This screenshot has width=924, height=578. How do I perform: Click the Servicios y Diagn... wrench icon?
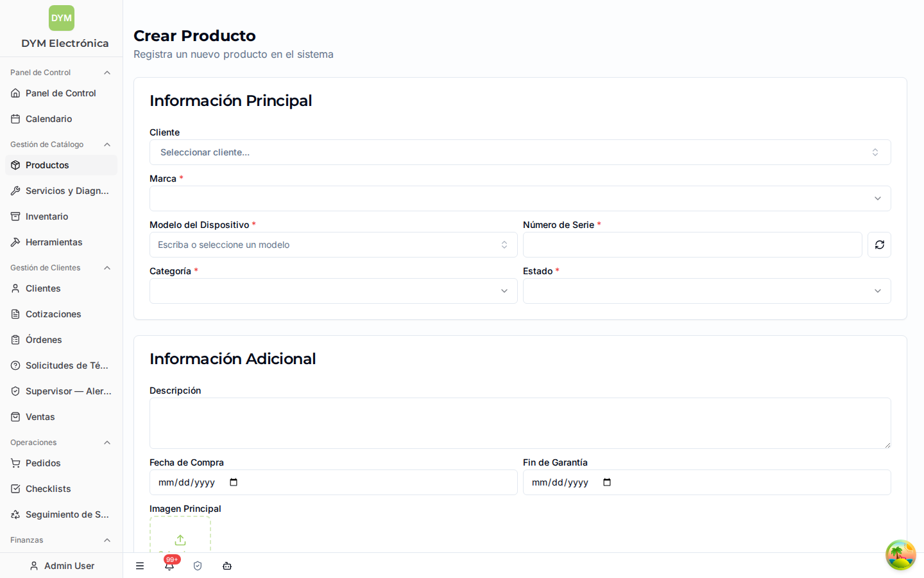coord(15,191)
